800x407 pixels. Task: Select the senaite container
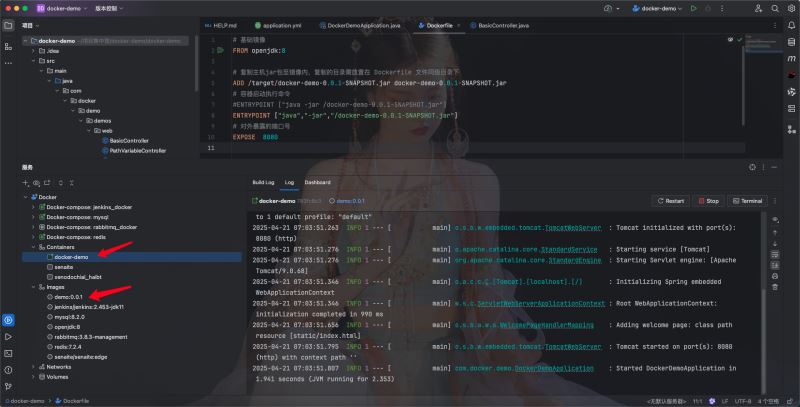click(63, 267)
